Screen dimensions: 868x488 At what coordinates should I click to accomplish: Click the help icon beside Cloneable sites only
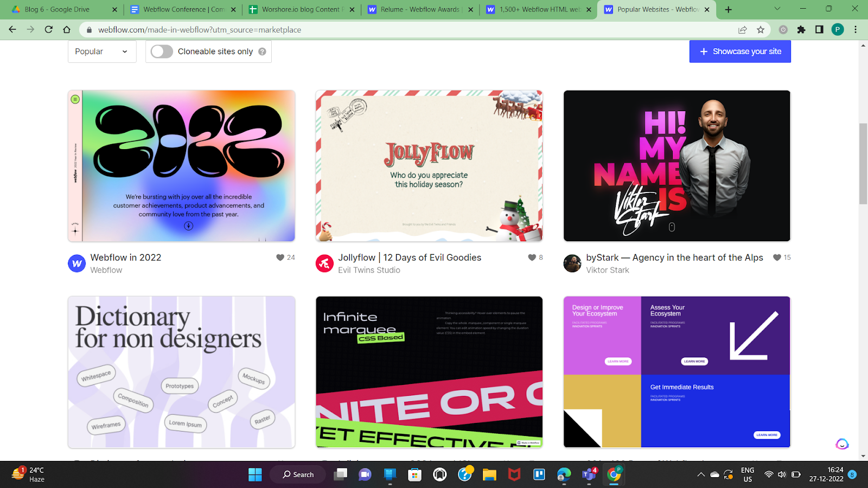(x=262, y=52)
